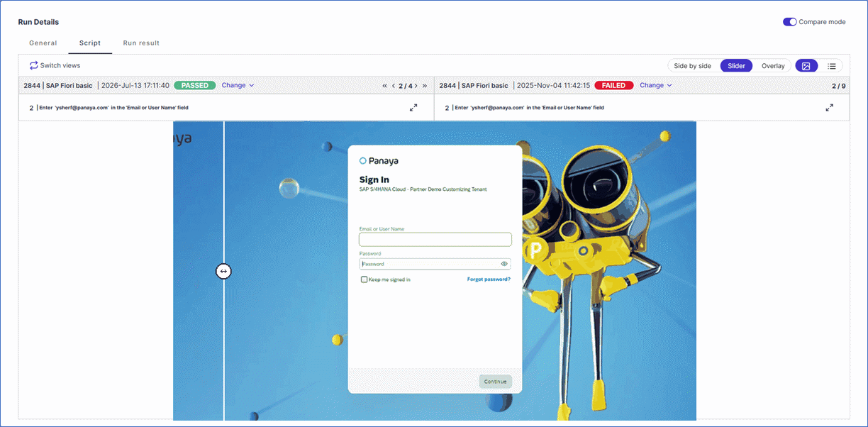Click the PASSED status badge
This screenshot has width=868, height=427.
(x=194, y=85)
